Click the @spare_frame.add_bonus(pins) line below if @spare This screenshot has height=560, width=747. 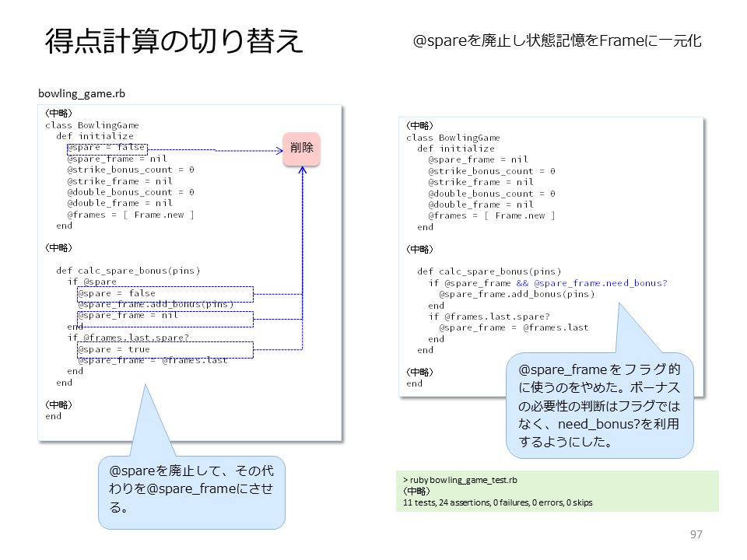(156, 304)
